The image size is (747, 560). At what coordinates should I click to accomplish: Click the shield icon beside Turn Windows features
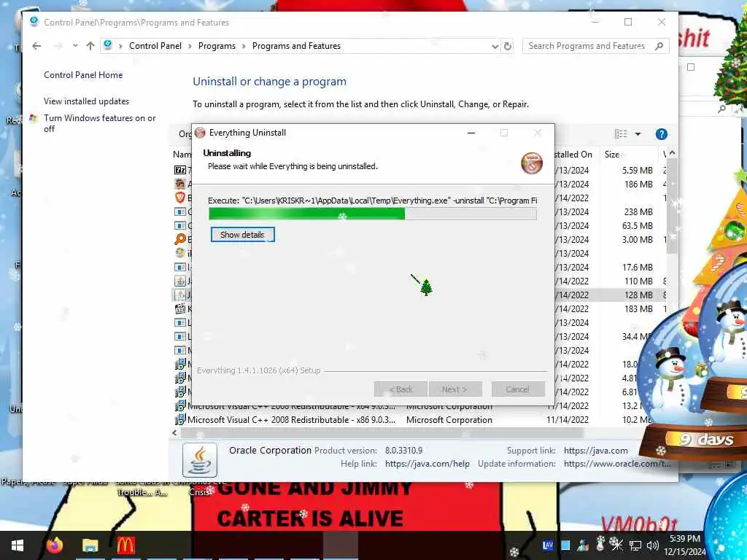coord(34,118)
